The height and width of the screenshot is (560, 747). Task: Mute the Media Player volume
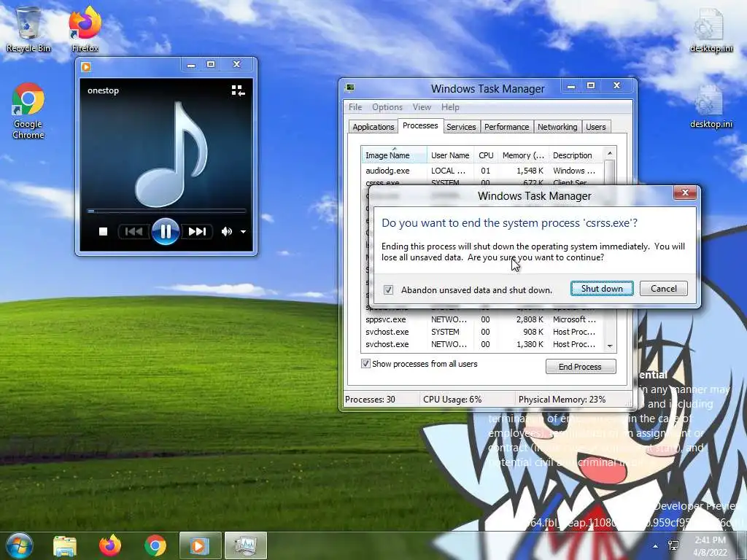click(226, 231)
